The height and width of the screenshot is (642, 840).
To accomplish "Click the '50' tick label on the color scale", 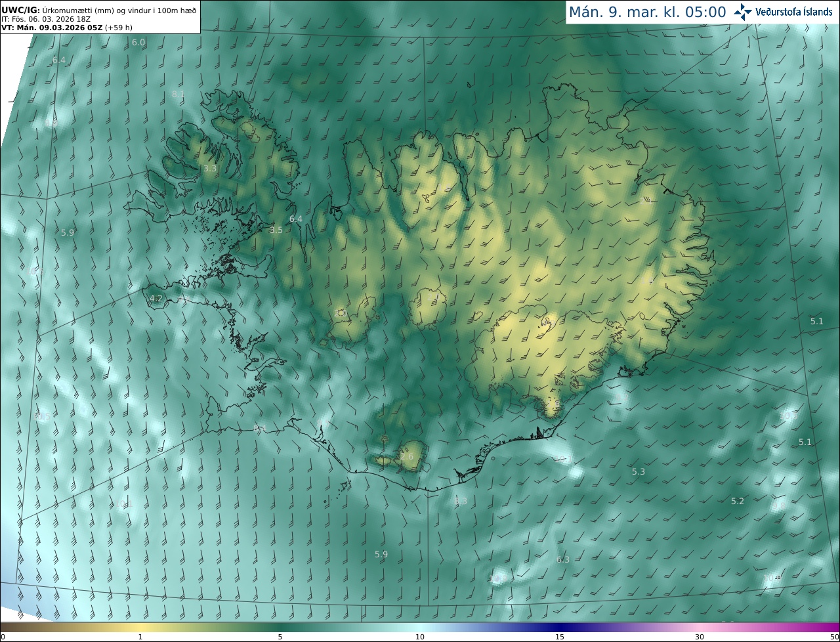I will coord(834,637).
